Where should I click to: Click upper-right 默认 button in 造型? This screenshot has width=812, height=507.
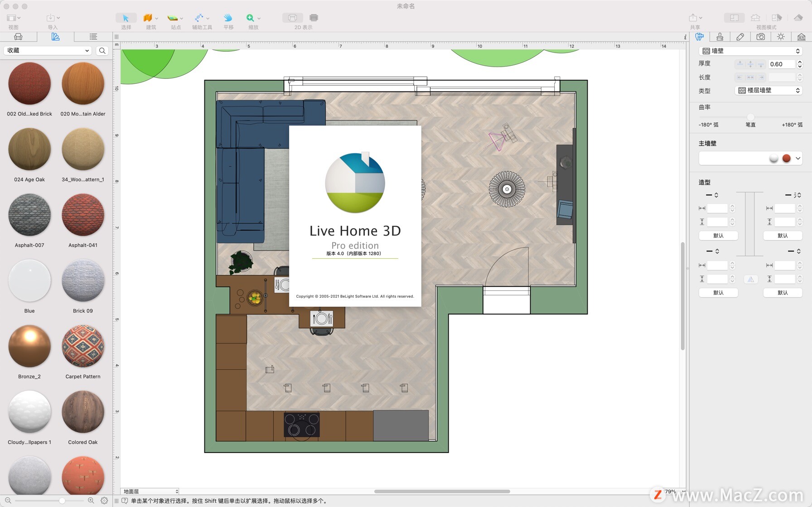coord(783,236)
